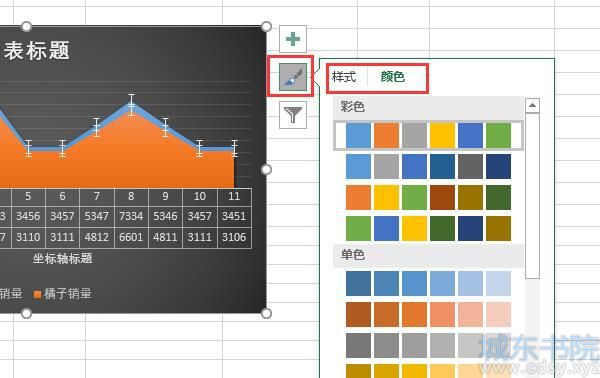The width and height of the screenshot is (600, 378).
Task: Switch to the 样式 tab
Action: pyautogui.click(x=344, y=77)
